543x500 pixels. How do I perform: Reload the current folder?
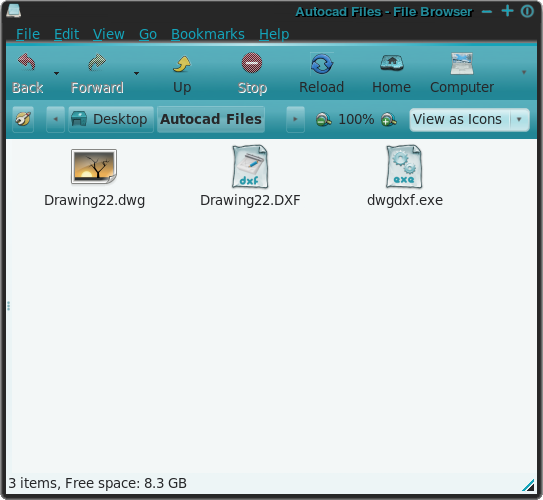pyautogui.click(x=321, y=74)
